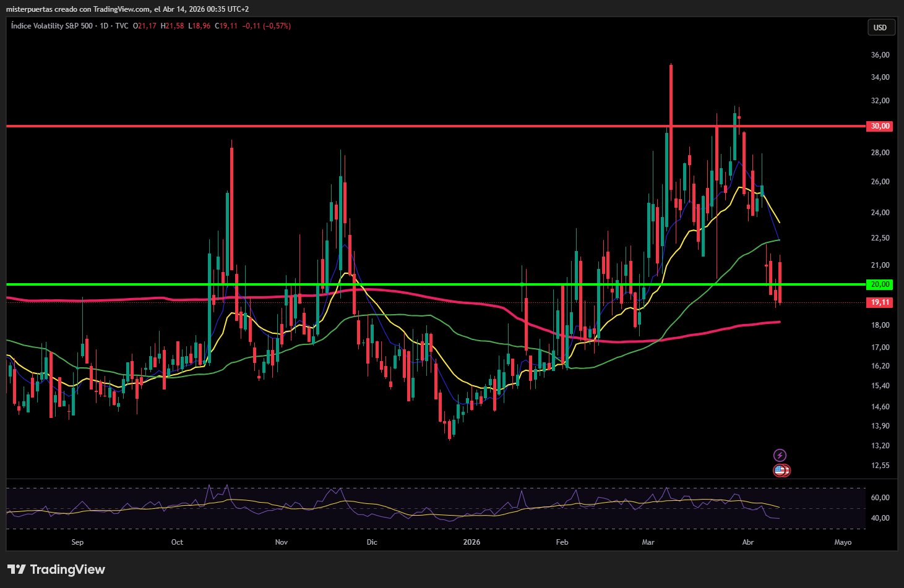904x588 pixels.
Task: Click the 14,60 price axis label
Action: point(880,407)
